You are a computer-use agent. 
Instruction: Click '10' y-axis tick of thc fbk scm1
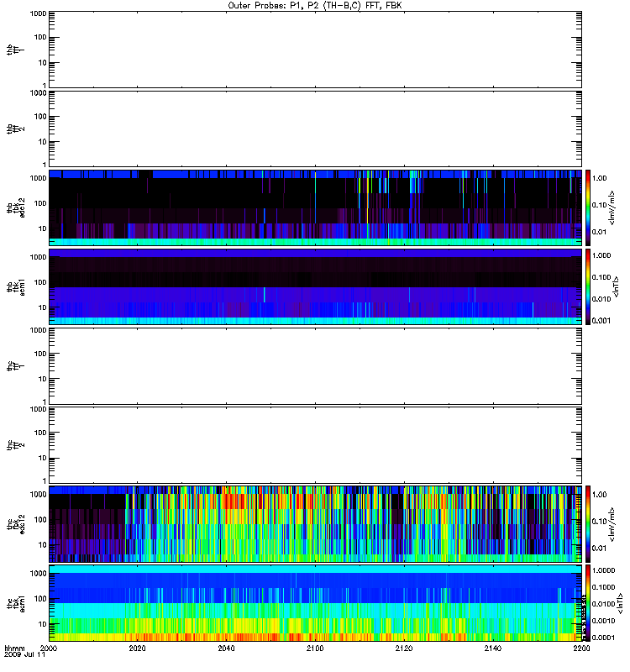click(43, 624)
